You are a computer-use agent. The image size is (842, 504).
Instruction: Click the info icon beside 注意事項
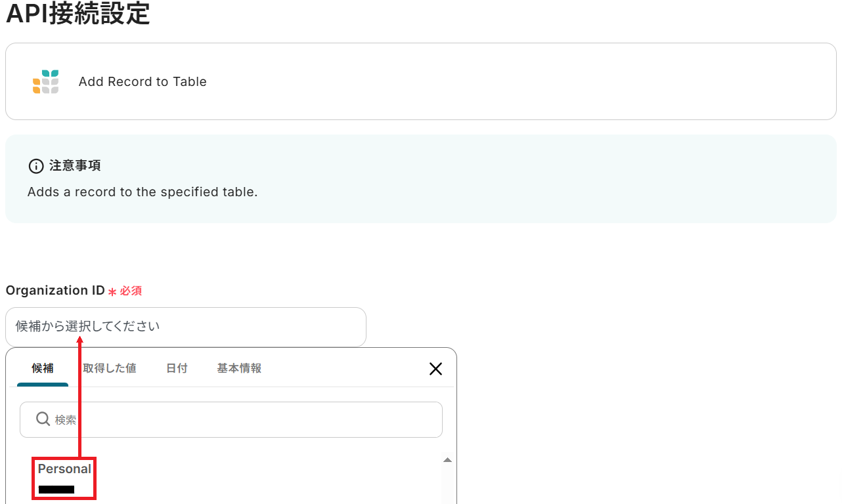pyautogui.click(x=36, y=166)
